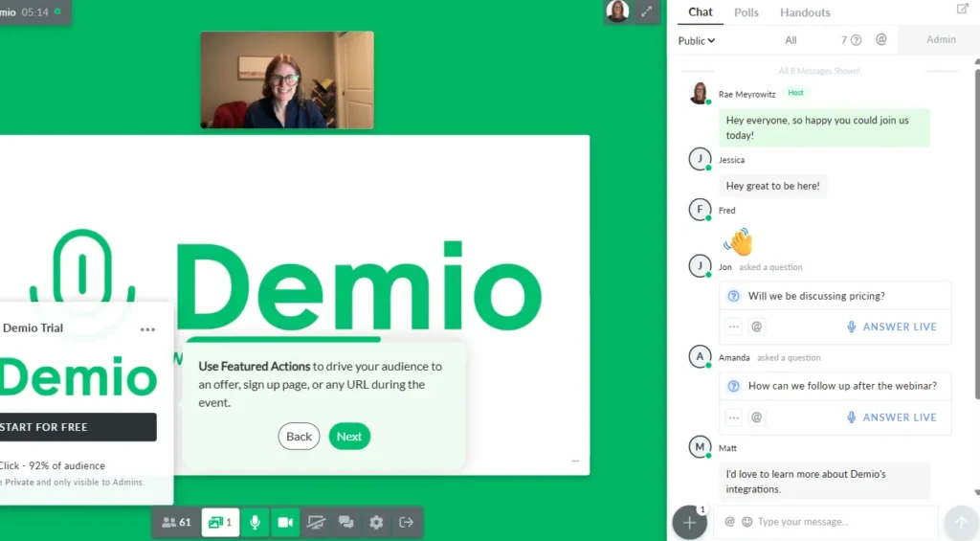
Task: Open more options on Amanda's question
Action: click(734, 417)
